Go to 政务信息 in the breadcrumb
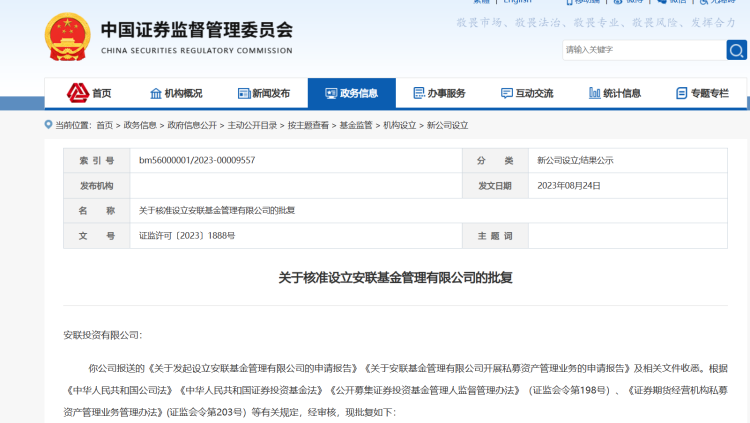The width and height of the screenshot is (750, 423). [x=140, y=125]
